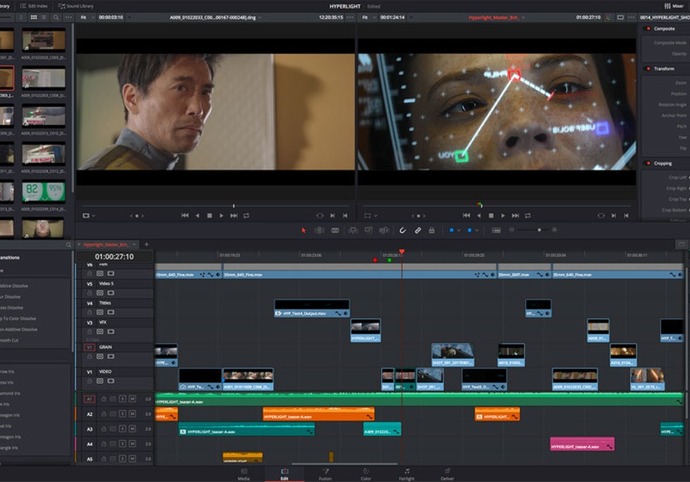Switch to the Fusion page tab

325,474
